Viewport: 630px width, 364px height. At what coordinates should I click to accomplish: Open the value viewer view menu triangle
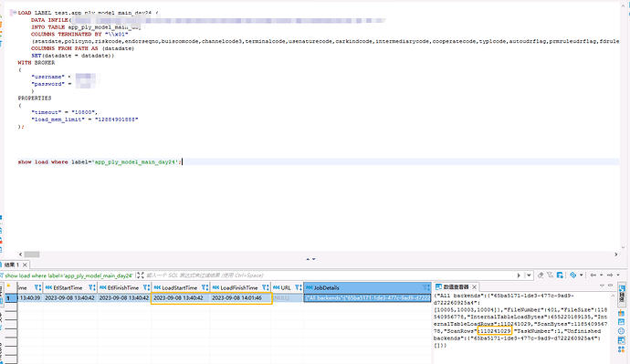coord(602,286)
